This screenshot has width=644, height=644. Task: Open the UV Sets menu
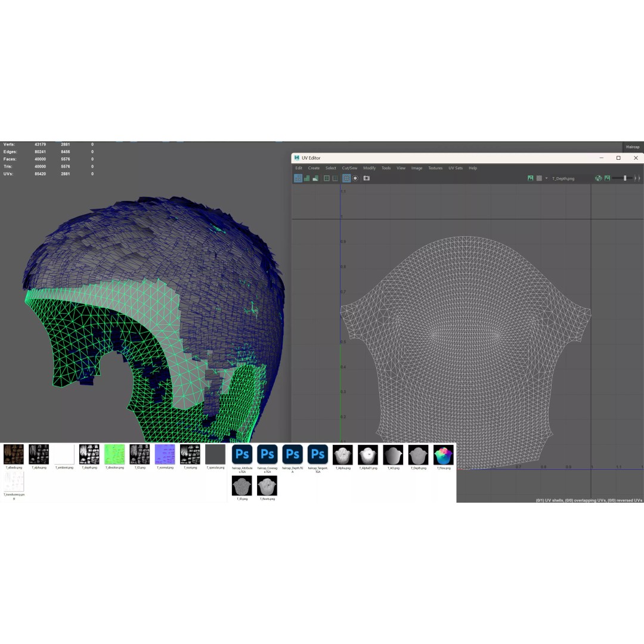click(455, 168)
